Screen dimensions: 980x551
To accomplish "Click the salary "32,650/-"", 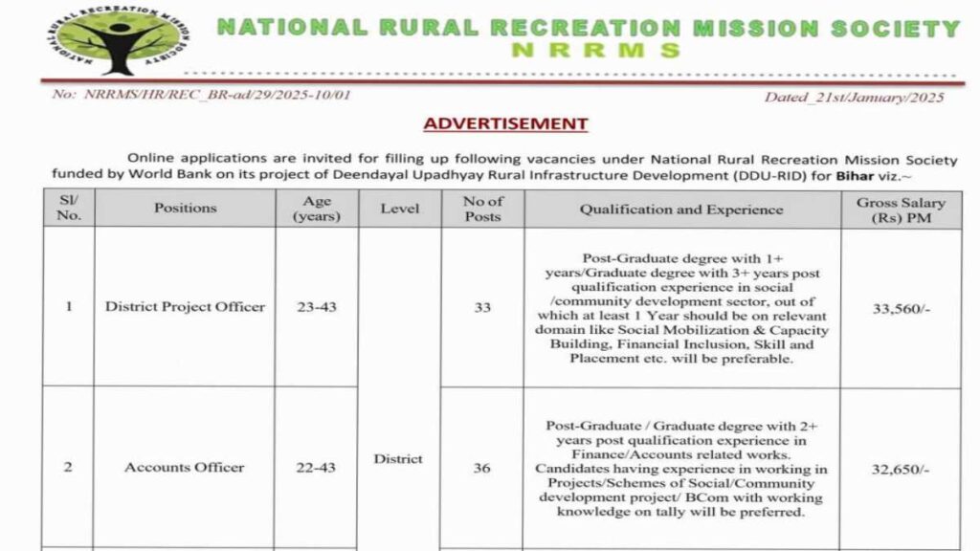I will point(901,469).
